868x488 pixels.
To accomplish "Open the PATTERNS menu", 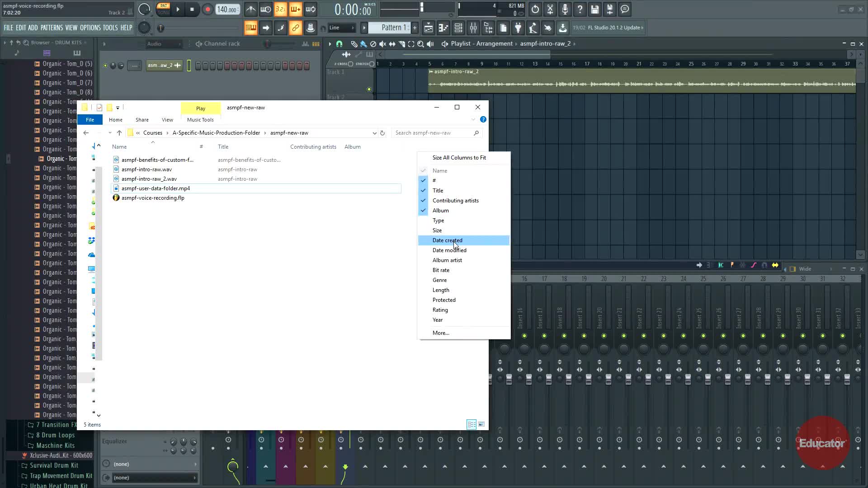I will click(x=52, y=28).
